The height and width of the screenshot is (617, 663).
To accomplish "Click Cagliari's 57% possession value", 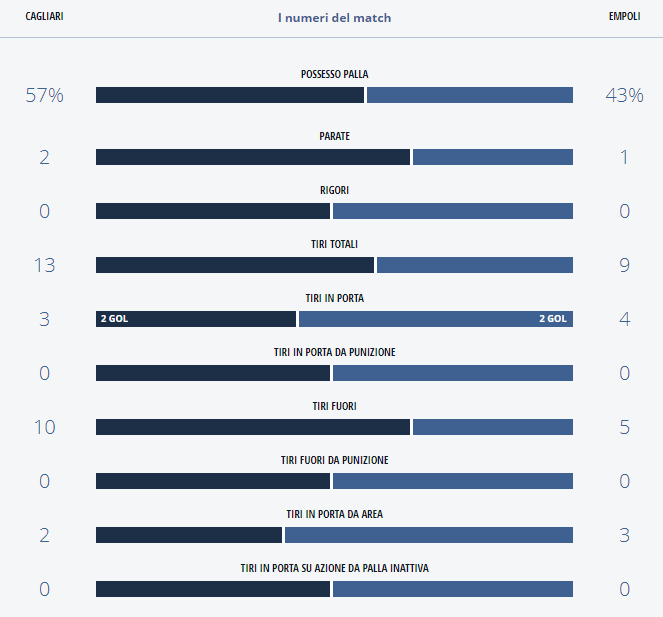I will tap(44, 95).
